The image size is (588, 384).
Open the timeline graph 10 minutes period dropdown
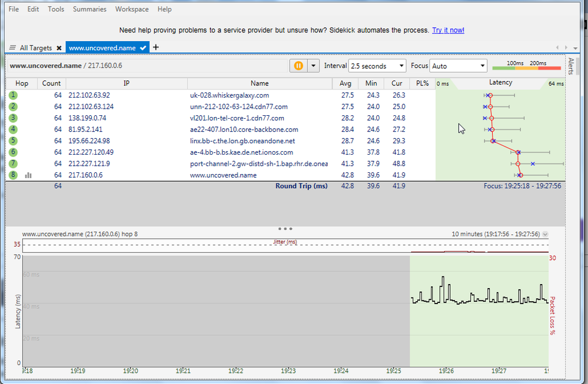pyautogui.click(x=545, y=234)
